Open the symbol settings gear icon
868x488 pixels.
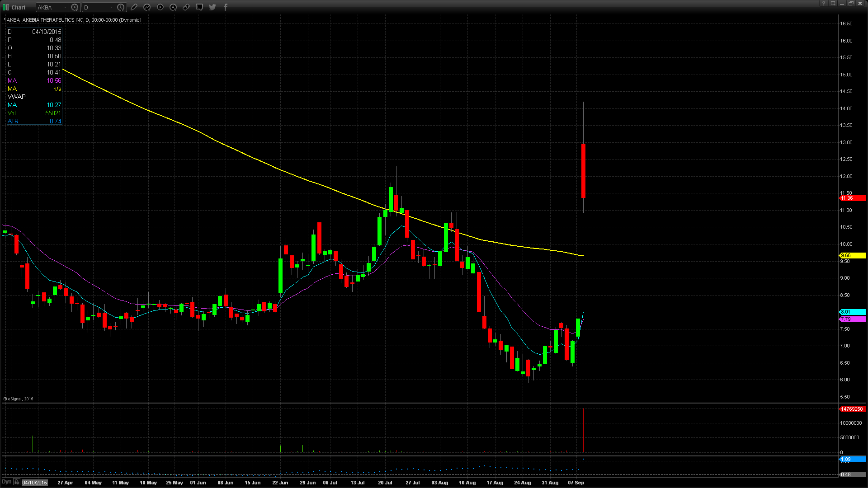[75, 7]
